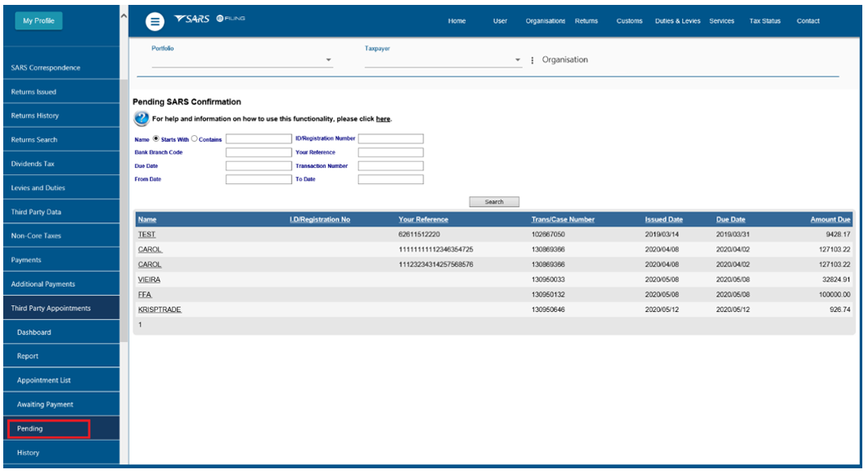Open the hamburger menu icon
This screenshot has height=474, width=868.
pyautogui.click(x=155, y=21)
